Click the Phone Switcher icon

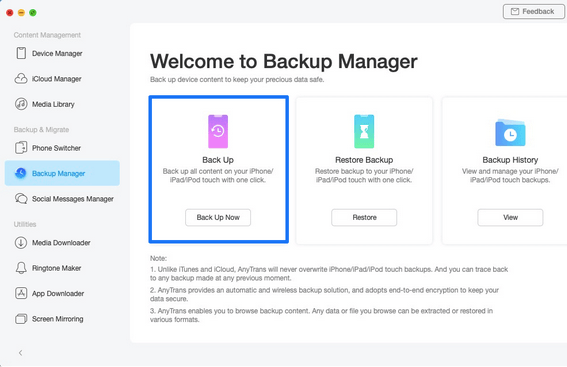pos(21,148)
